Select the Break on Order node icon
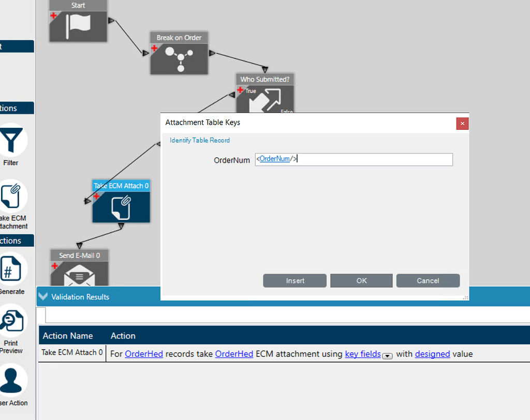The image size is (530, 420). [x=179, y=58]
